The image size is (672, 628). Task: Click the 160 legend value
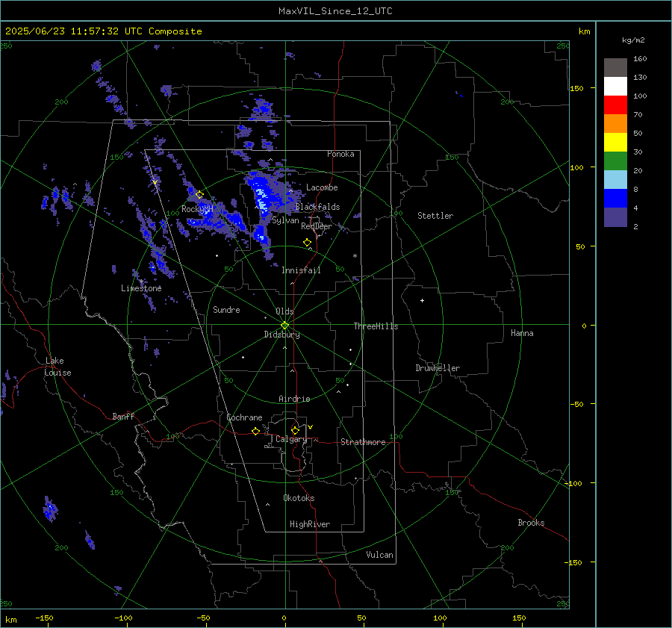(640, 59)
